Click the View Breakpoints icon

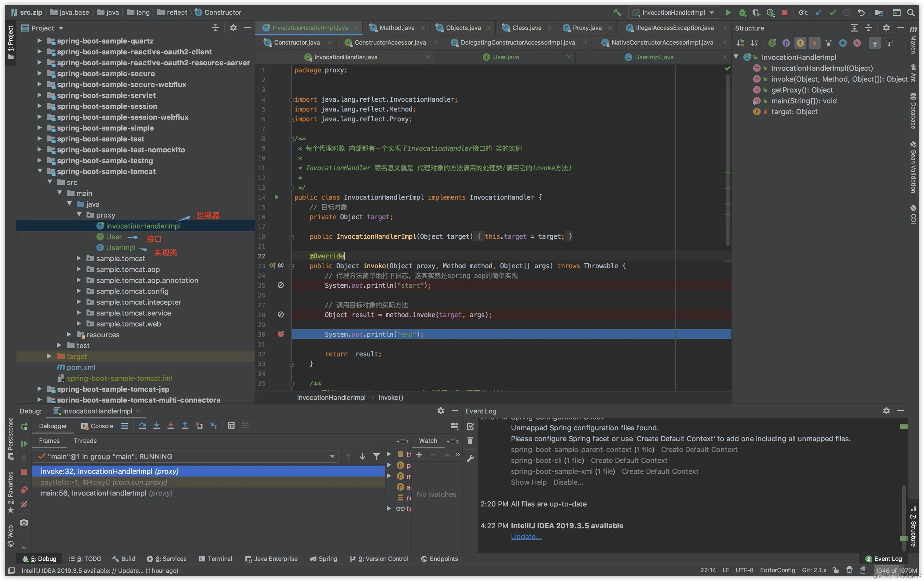click(x=24, y=490)
